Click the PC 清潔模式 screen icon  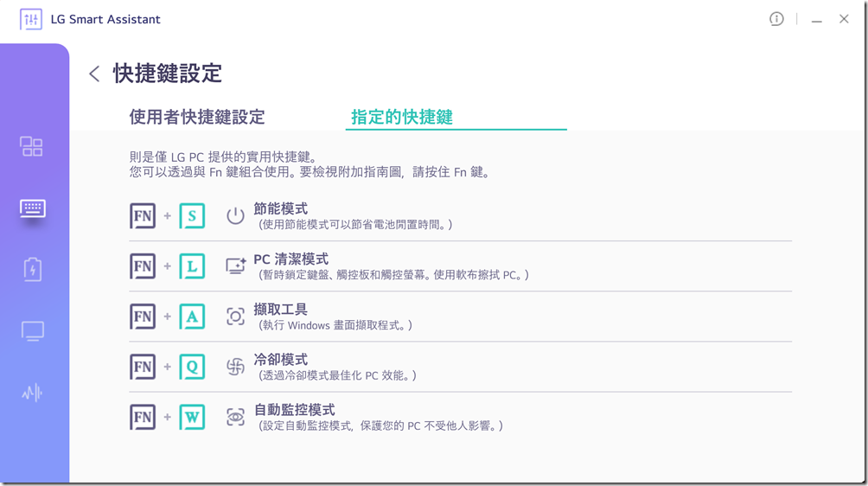point(235,266)
